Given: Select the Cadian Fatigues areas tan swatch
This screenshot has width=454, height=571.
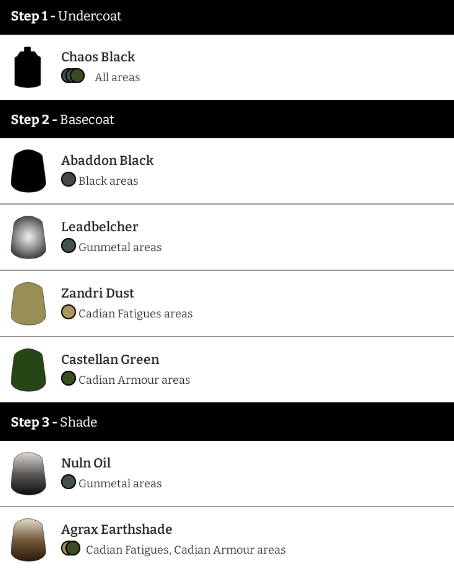Looking at the screenshot, I should (x=68, y=312).
